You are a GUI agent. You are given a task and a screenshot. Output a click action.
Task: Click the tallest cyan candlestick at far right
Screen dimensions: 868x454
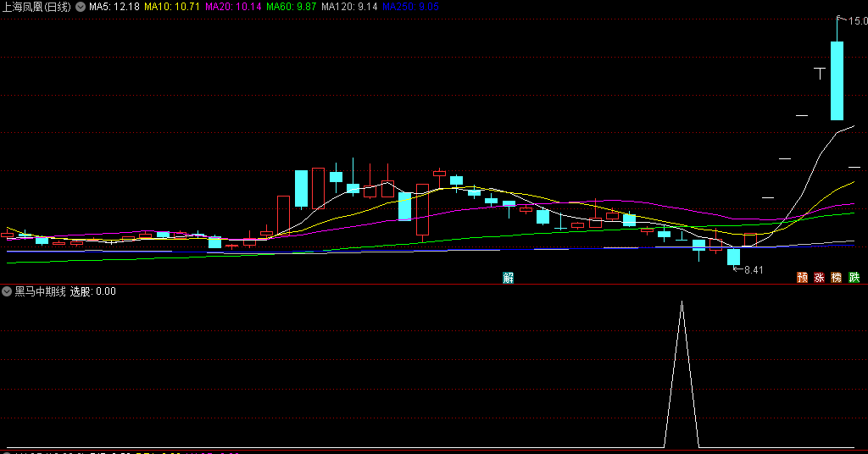coord(837,80)
